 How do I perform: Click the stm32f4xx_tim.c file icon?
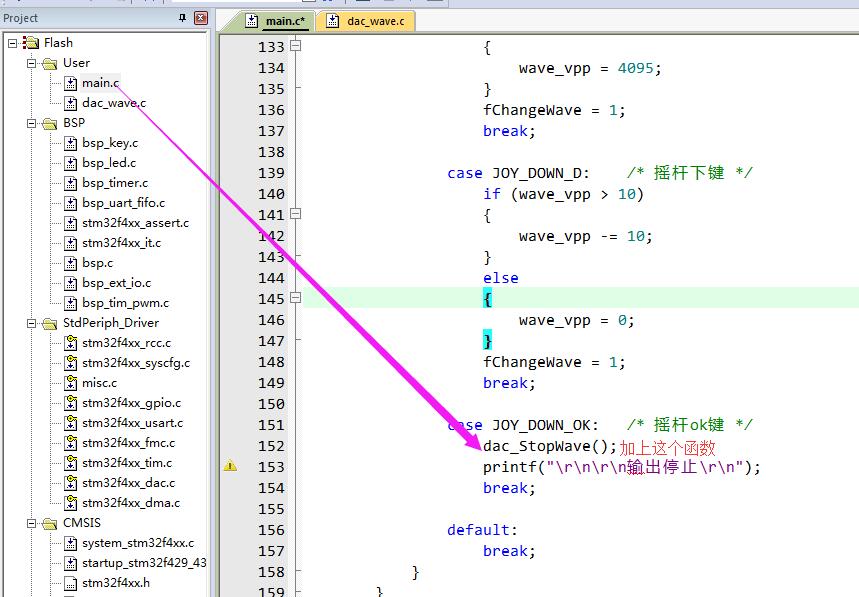70,463
